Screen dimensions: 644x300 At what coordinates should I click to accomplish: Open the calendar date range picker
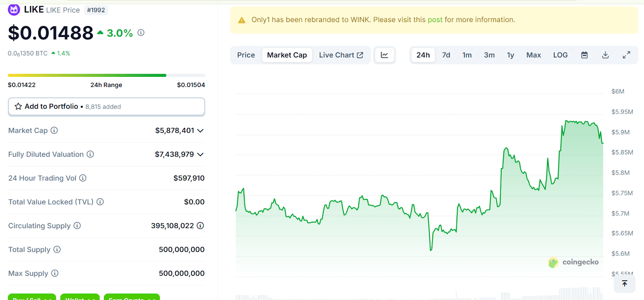point(584,55)
